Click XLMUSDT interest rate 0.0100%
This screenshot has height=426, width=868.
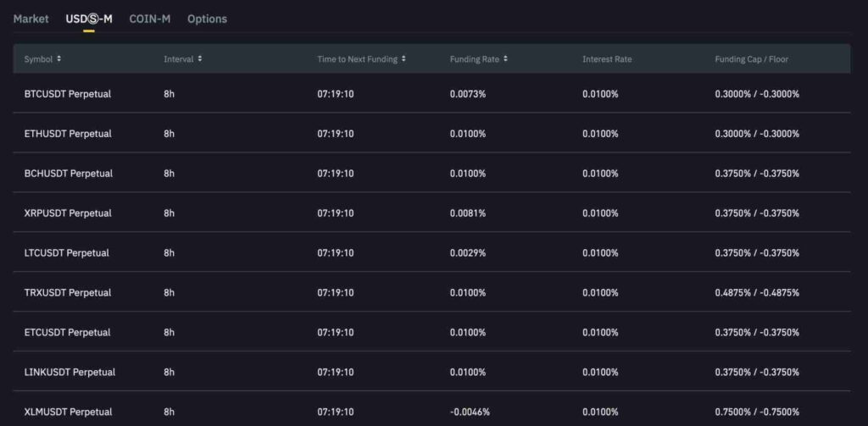(600, 412)
